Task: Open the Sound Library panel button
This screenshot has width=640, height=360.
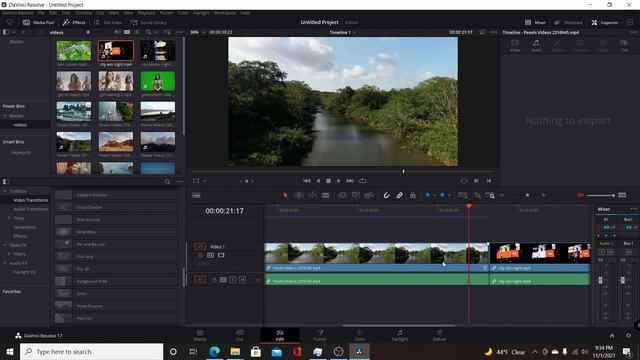Action: (149, 22)
